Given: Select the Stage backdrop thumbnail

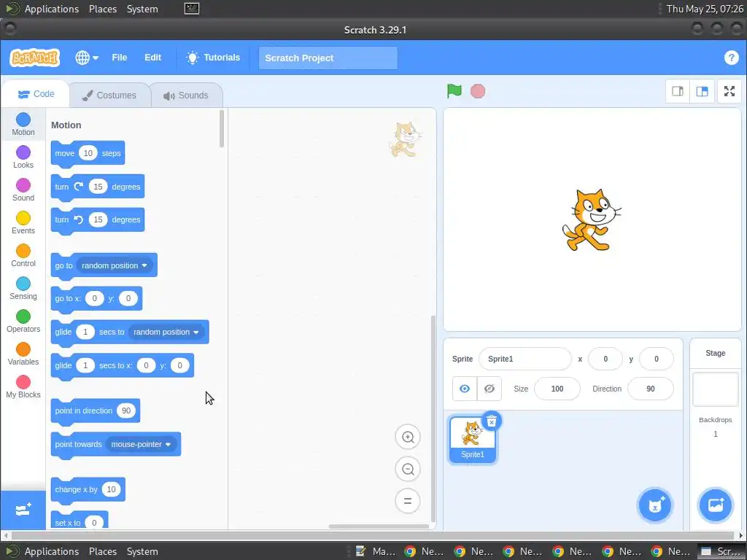Looking at the screenshot, I should pyautogui.click(x=715, y=389).
